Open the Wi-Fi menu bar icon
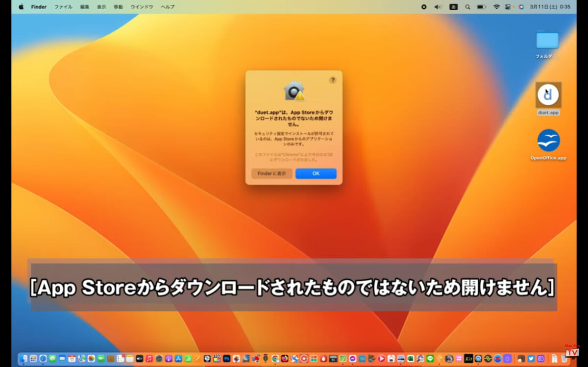 pyautogui.click(x=496, y=7)
